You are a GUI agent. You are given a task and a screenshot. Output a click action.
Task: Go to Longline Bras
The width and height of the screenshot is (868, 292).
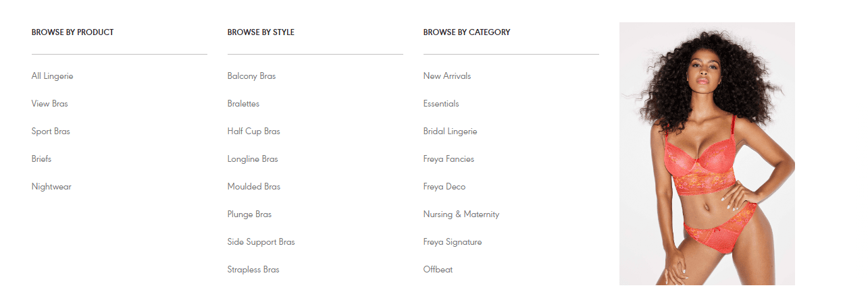[x=253, y=159]
